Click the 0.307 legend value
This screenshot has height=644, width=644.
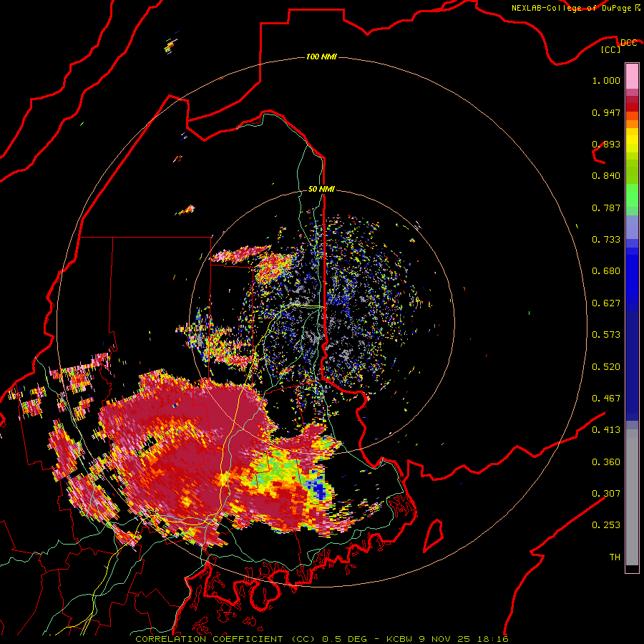pos(606,493)
